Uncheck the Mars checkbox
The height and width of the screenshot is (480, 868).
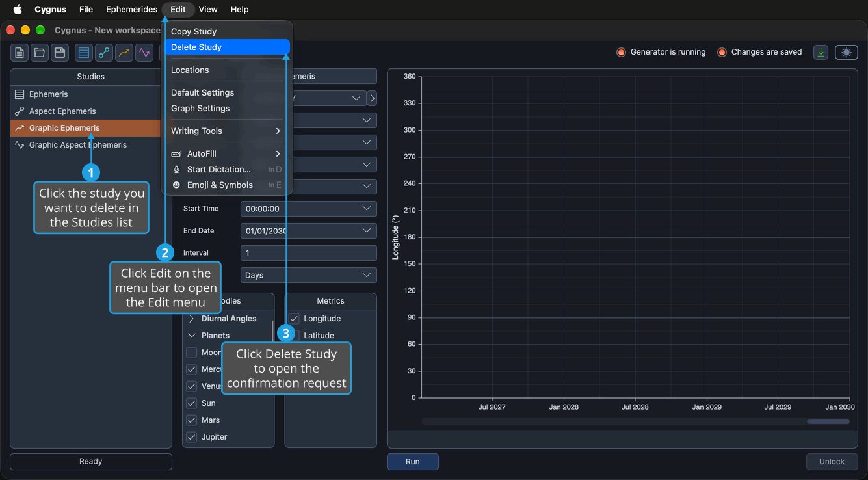(x=192, y=420)
